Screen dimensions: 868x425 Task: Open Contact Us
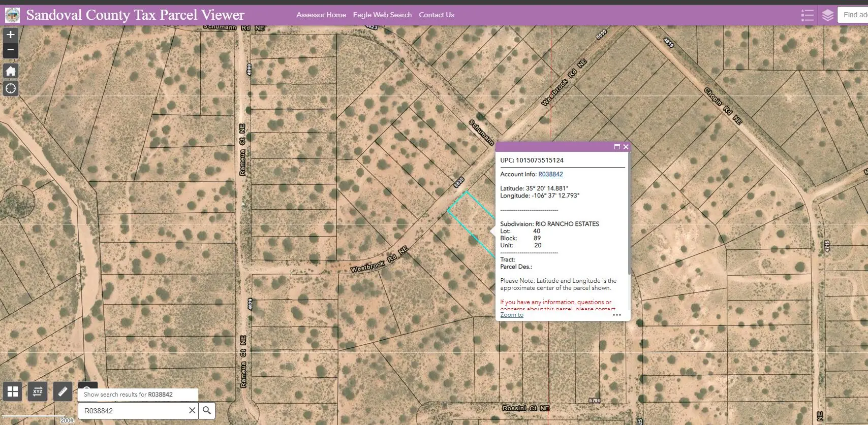437,15
